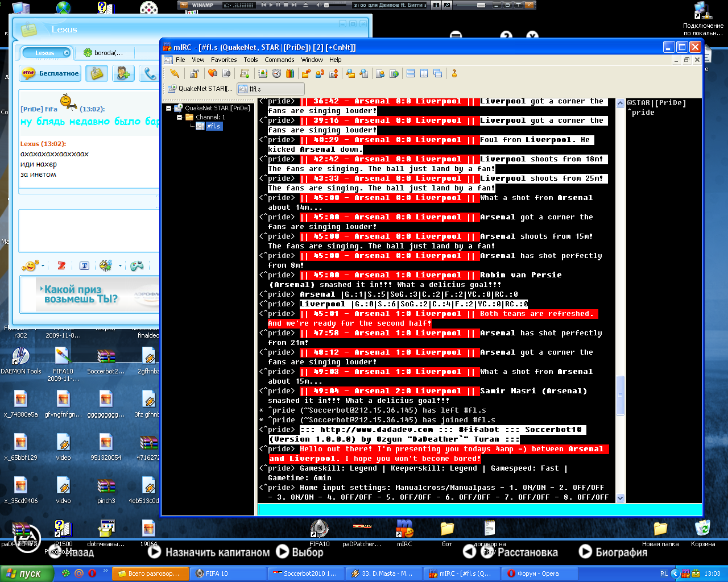
Task: Switch to the #fl.s switchbar button
Action: coord(271,89)
